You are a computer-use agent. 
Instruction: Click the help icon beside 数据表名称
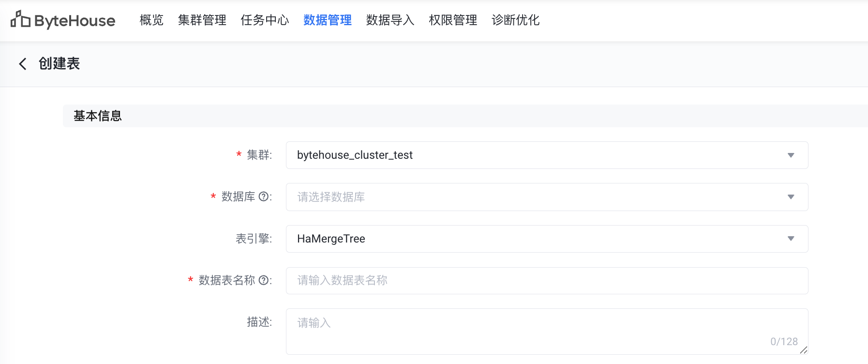pyautogui.click(x=264, y=280)
